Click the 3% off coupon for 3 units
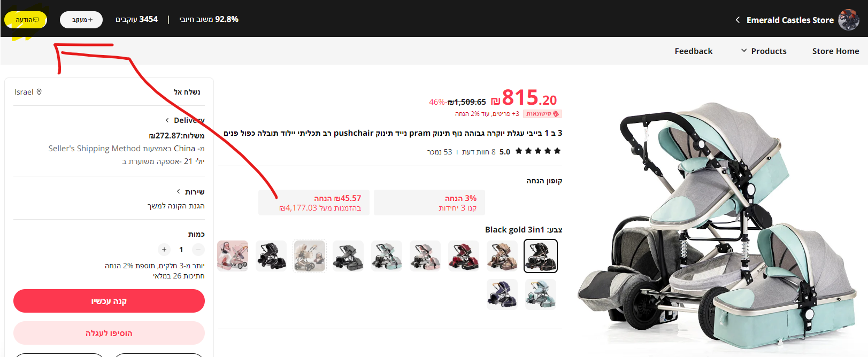 tap(429, 203)
